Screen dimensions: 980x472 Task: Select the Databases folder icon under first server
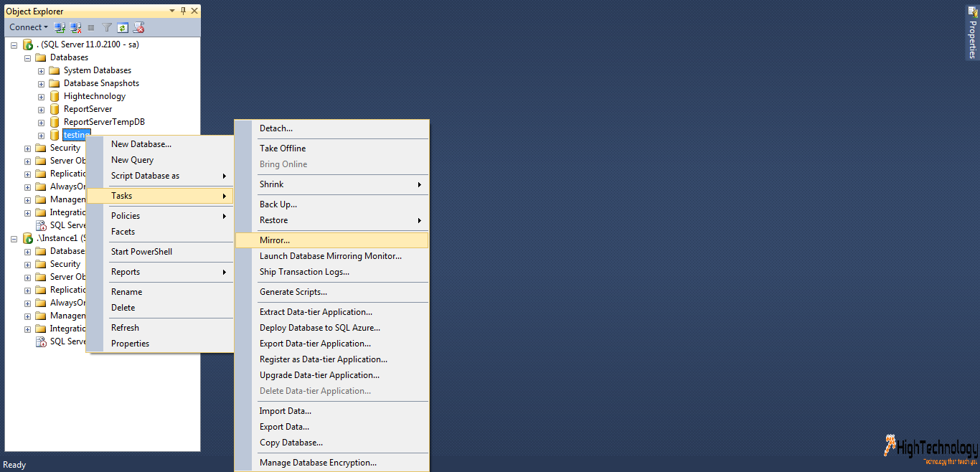point(41,57)
